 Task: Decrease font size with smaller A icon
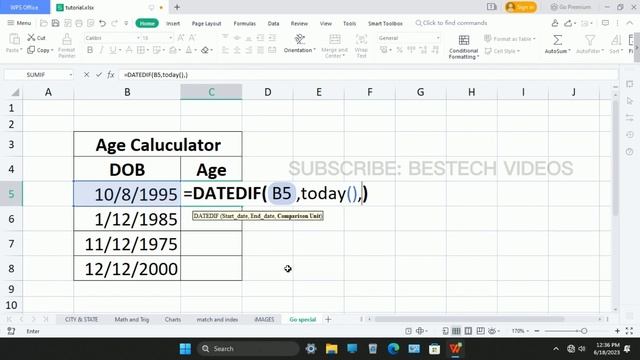[x=192, y=38]
